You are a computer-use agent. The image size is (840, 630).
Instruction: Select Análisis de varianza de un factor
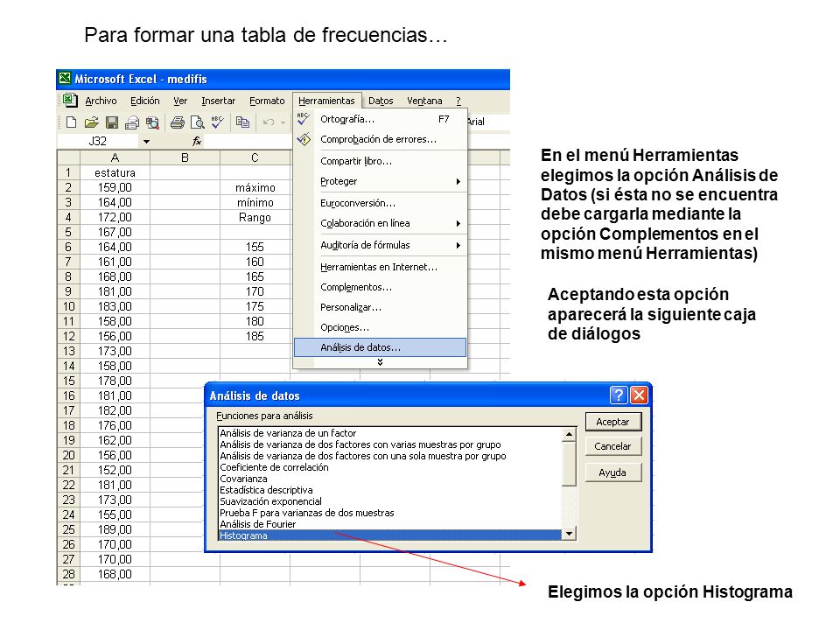[390, 433]
